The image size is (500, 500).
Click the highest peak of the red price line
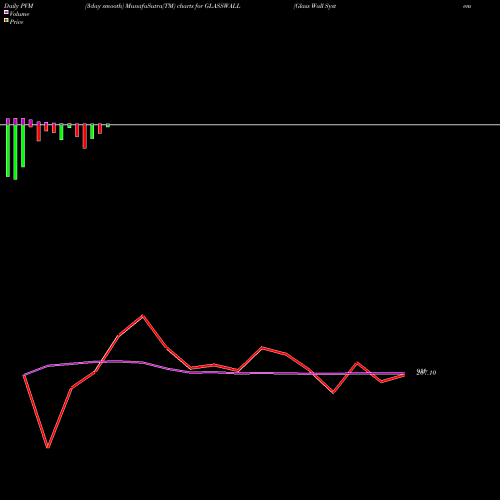143,315
